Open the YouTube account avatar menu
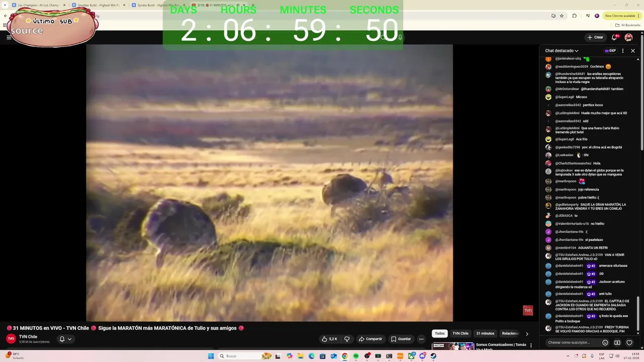 [628, 37]
